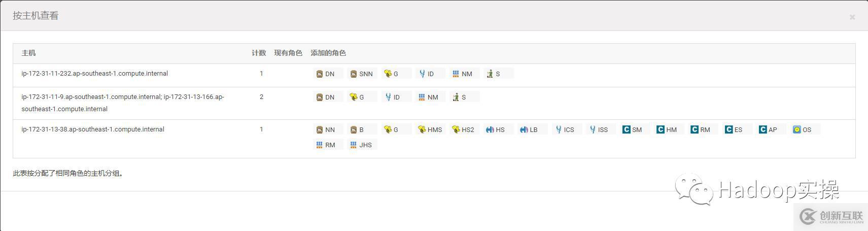This screenshot has height=231, width=868.
Task: Close the view-by-host dialog
Action: 852,17
